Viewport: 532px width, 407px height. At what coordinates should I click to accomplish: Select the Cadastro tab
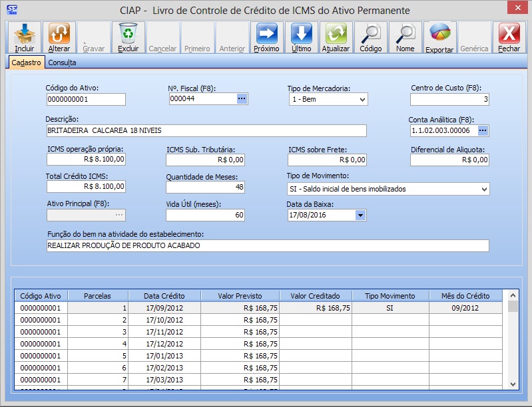click(x=27, y=63)
